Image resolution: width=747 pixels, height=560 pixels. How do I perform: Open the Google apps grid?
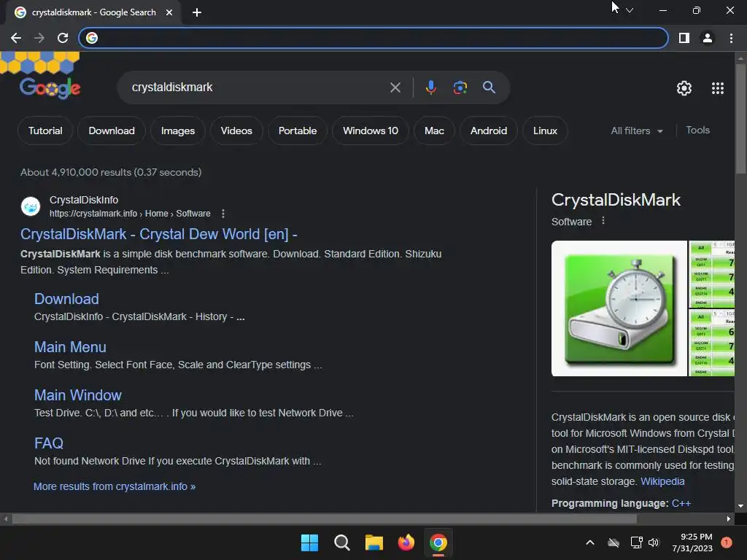point(718,88)
